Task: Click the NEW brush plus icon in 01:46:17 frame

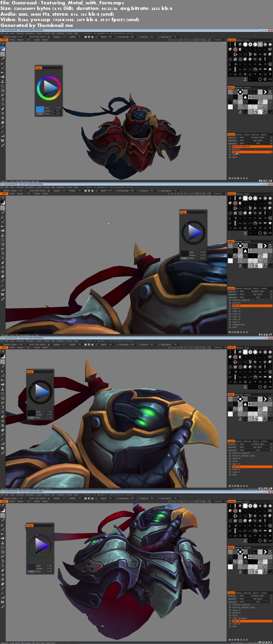Action: (x=245, y=233)
